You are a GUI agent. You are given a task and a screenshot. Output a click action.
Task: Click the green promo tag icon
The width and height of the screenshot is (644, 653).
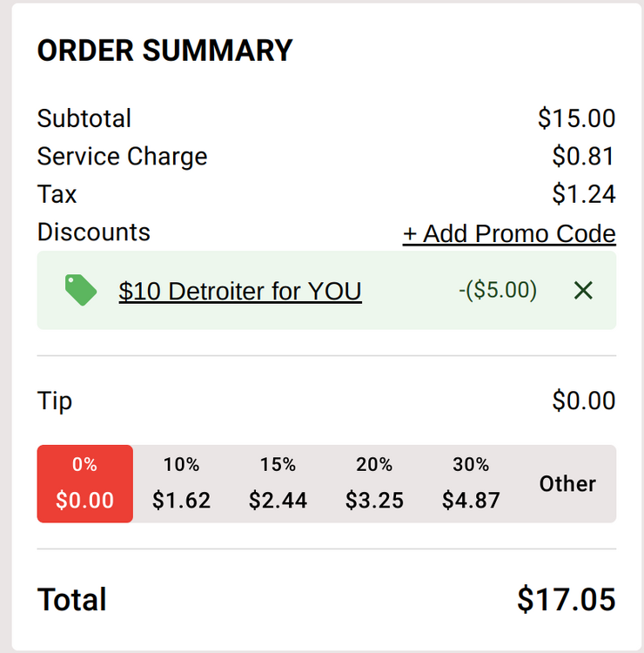[x=81, y=290]
